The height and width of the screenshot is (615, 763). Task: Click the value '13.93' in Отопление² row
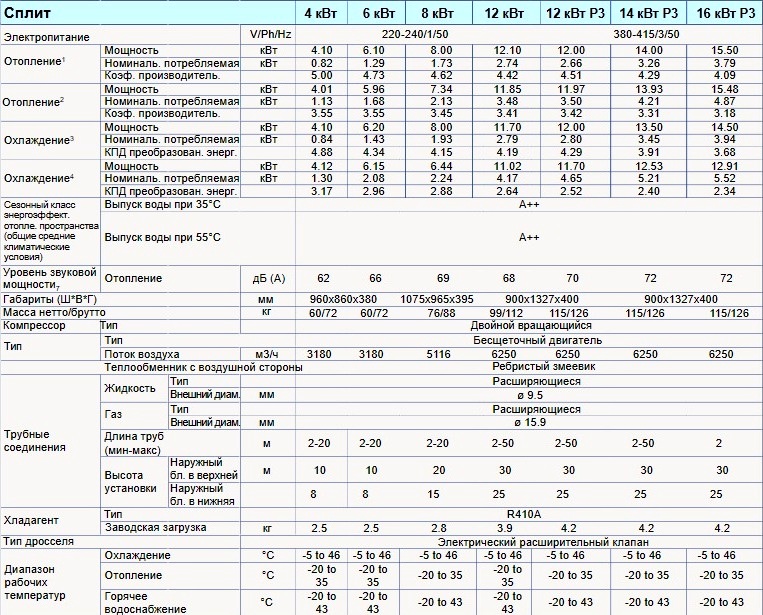(649, 89)
